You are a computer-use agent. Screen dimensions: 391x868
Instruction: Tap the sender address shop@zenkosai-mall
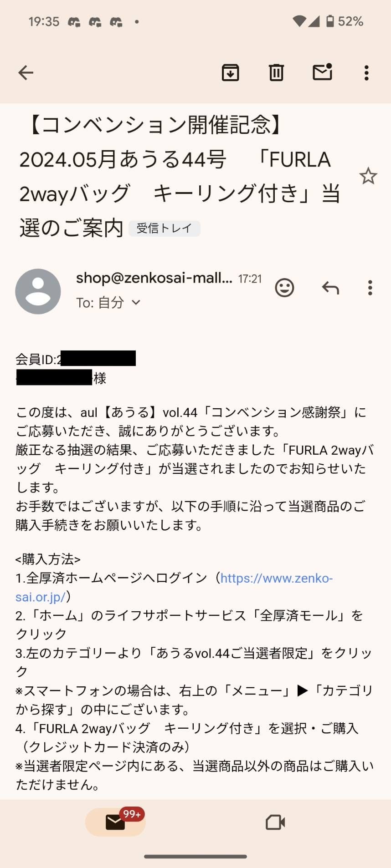(x=154, y=278)
